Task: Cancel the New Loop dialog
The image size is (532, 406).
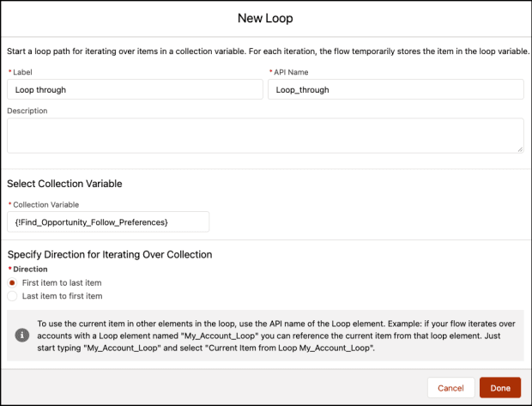Action: coord(450,388)
